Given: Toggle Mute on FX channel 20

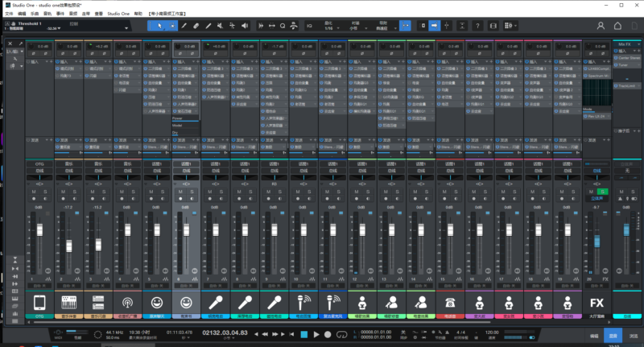Looking at the screenshot, I should click(x=591, y=192).
